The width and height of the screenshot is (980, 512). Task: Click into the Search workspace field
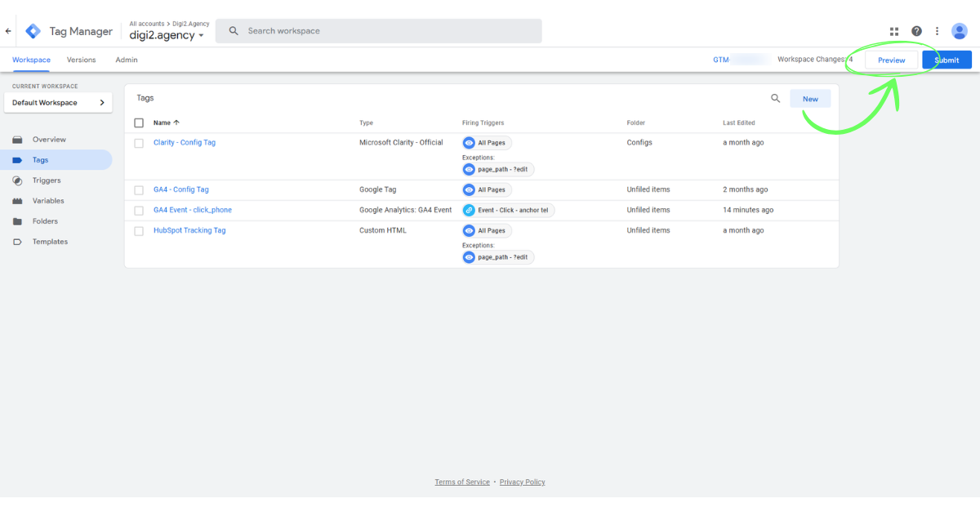[x=379, y=31]
